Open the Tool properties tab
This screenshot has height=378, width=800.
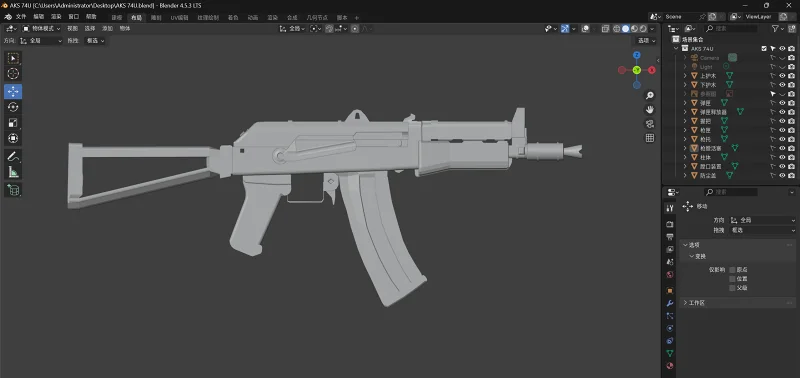click(x=670, y=208)
